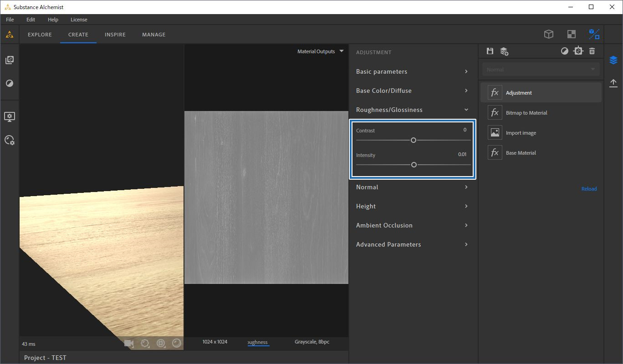Click the fx icon of Adjustment layer
The height and width of the screenshot is (364, 623).
(x=495, y=92)
